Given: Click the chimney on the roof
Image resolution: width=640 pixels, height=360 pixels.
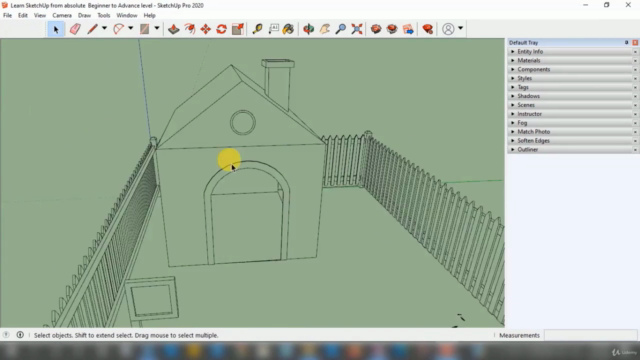Looking at the screenshot, I should 278,84.
